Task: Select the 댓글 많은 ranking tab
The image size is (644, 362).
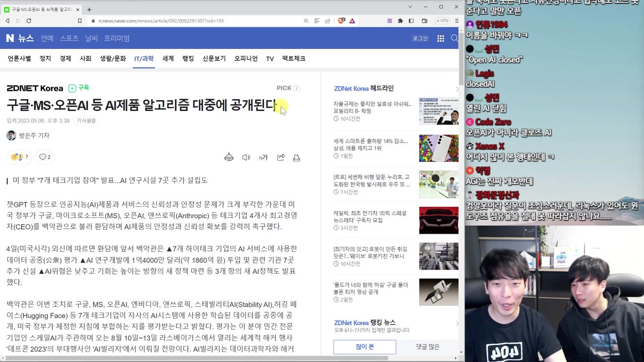Action: coord(427,347)
